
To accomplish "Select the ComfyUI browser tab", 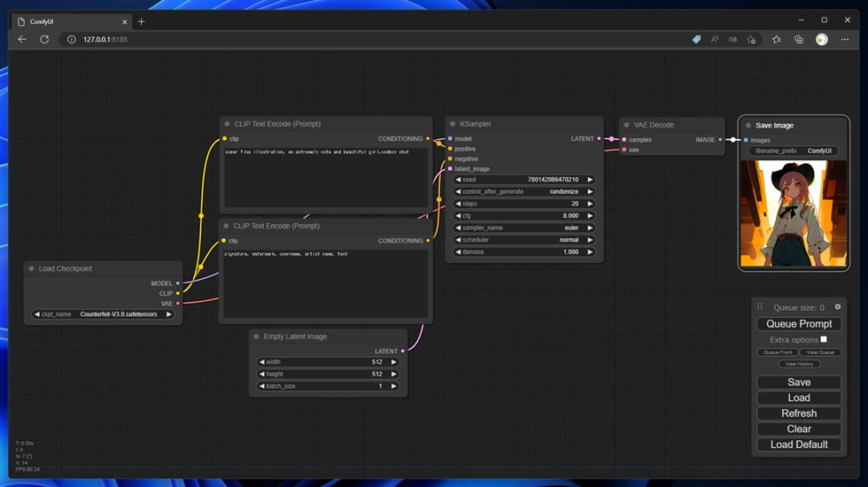I will 71,21.
